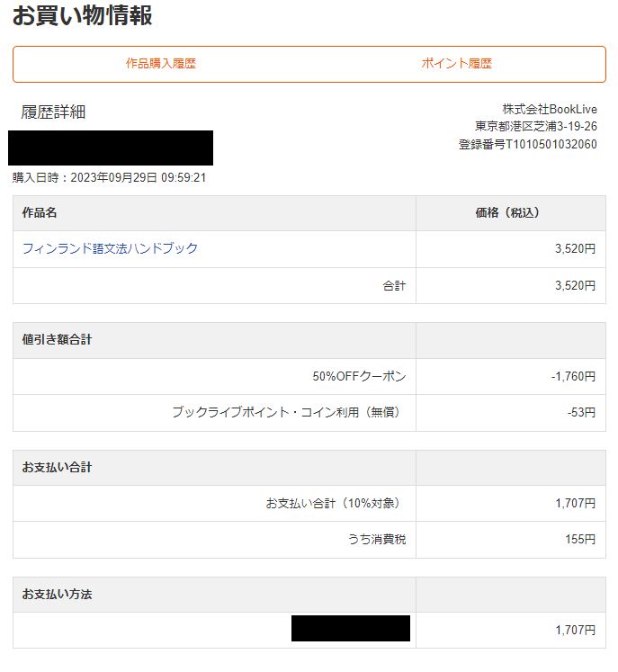Screen dimensions: 618x672
Task: Click the 作品名 column header
Action: 40,213
